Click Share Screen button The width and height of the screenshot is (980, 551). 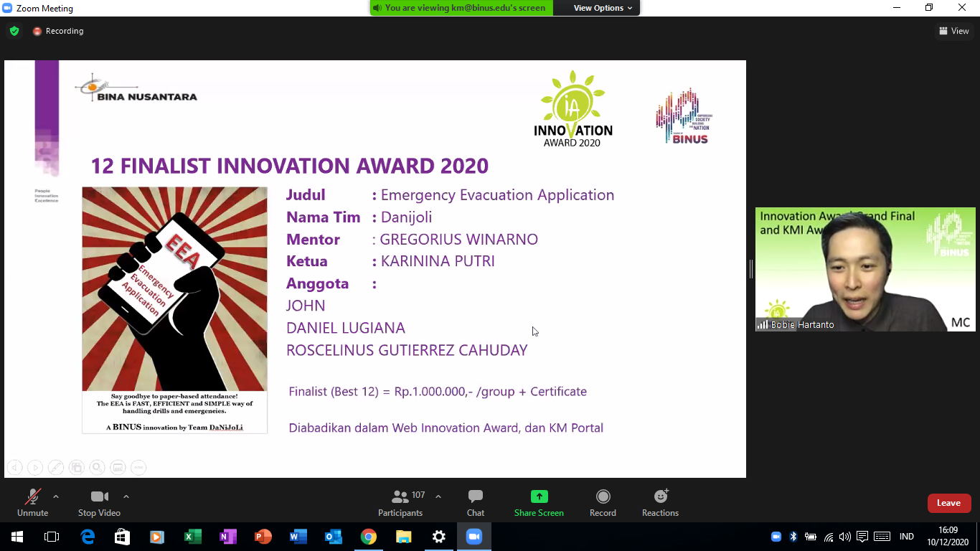[539, 502]
